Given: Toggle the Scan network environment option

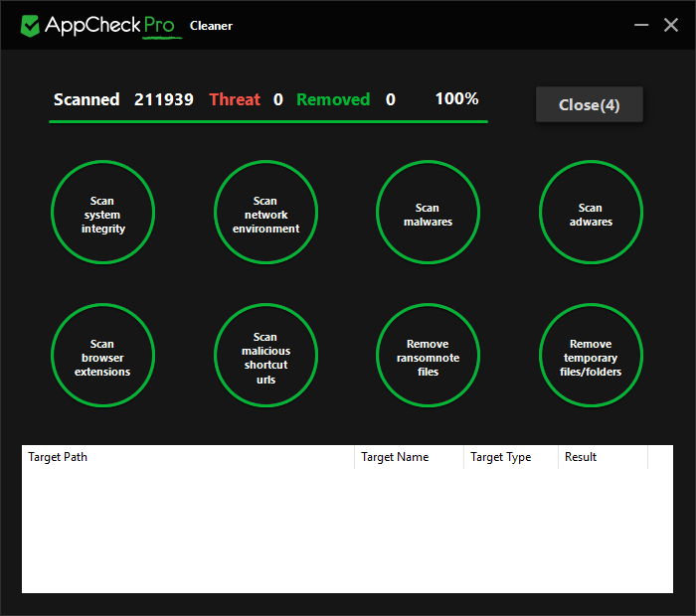Looking at the screenshot, I should [265, 214].
